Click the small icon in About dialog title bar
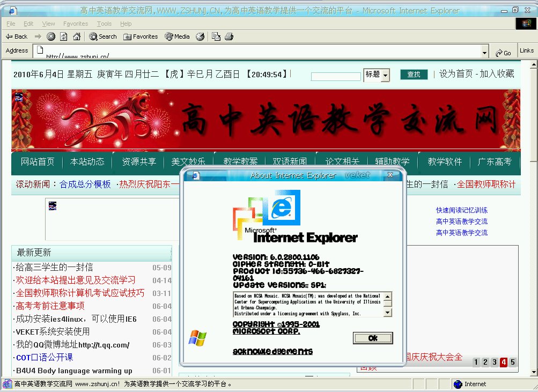 [196, 175]
